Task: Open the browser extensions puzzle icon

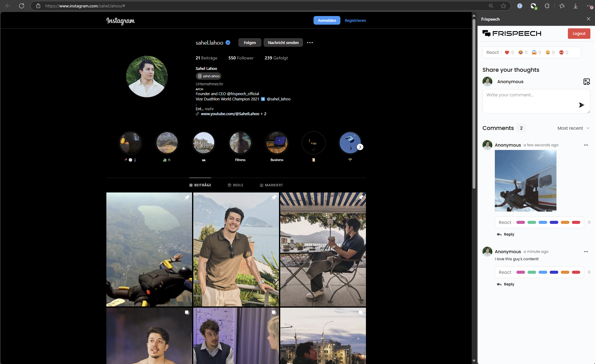Action: 547,6
